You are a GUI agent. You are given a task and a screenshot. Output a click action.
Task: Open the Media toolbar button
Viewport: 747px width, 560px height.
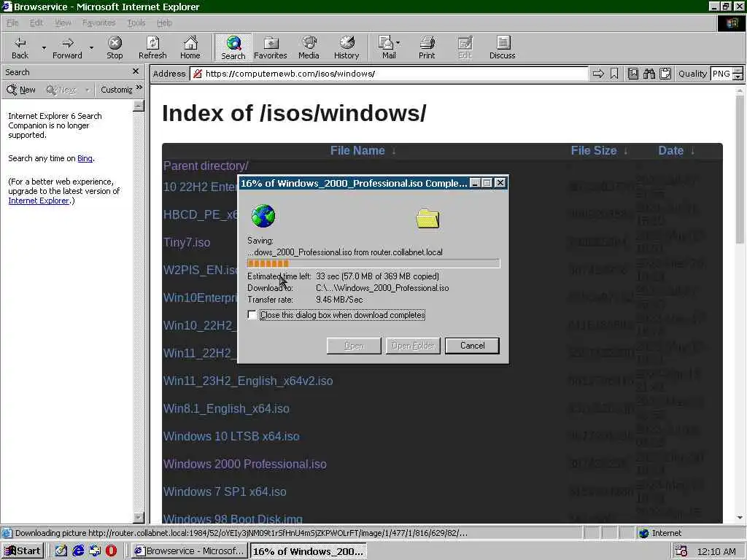[x=309, y=47]
